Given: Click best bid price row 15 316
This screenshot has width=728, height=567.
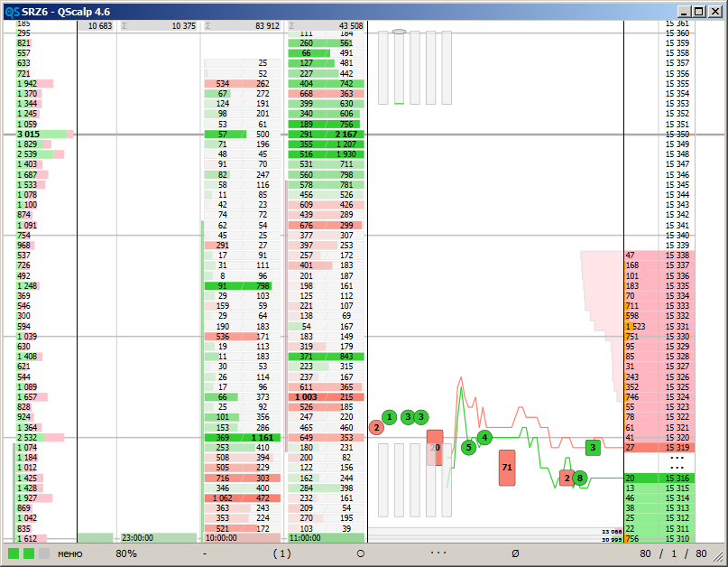Looking at the screenshot, I should (677, 478).
